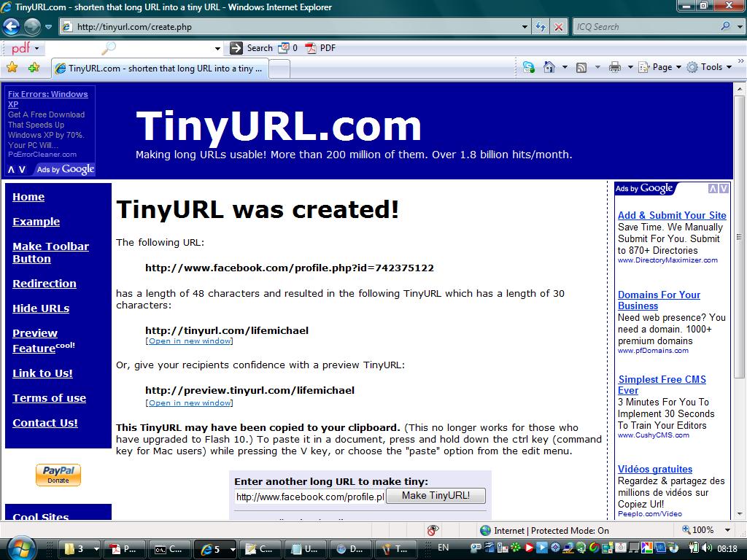Screen dimensions: 747x560
Task: Click the address bar URL field
Action: (290, 27)
